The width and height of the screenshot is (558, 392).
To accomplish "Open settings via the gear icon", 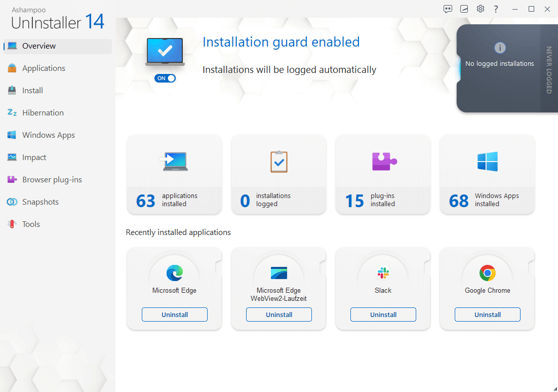I will (x=480, y=9).
